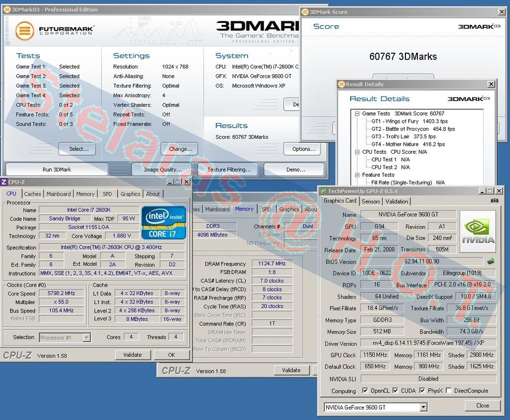The image size is (510, 420).
Task: Click the NVIDIA logo in GPU-Z
Action: click(x=478, y=231)
